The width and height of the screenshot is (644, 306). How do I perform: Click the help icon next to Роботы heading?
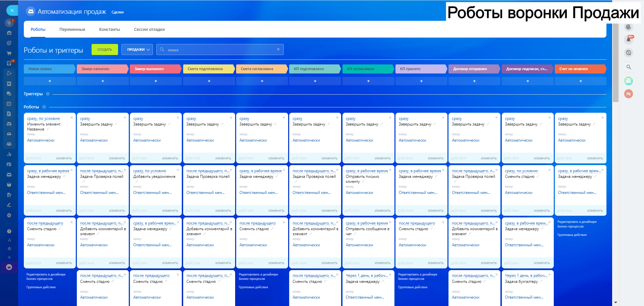pyautogui.click(x=44, y=107)
